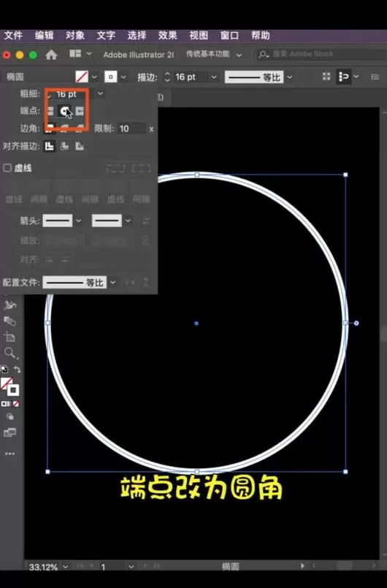Click the default fill and stroke icon
The image size is (387, 588).
click(4, 370)
